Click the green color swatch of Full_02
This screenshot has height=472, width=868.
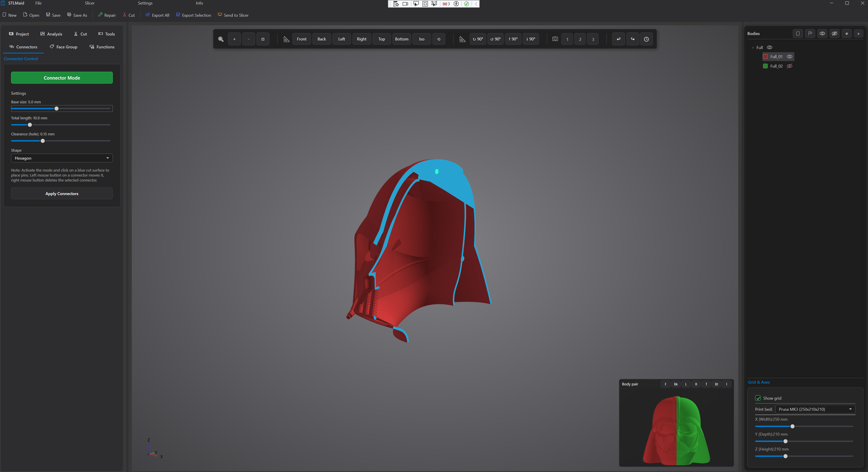click(x=765, y=66)
